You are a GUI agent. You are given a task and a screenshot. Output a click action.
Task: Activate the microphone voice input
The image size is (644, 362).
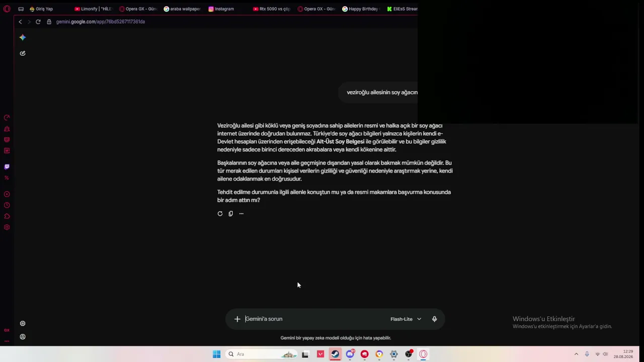pyautogui.click(x=434, y=319)
